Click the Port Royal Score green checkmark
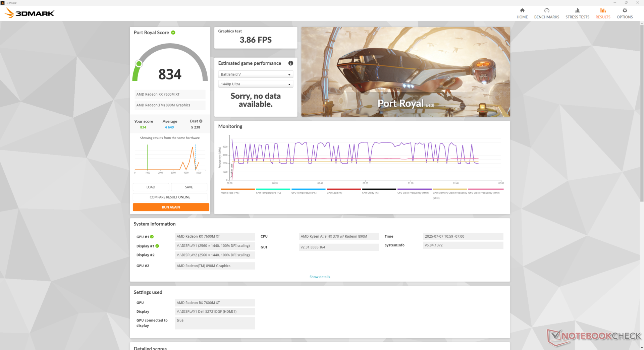644x350 pixels. [x=173, y=33]
